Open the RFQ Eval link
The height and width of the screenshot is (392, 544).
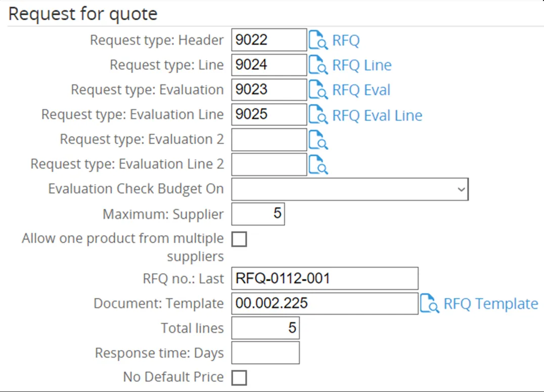coord(361,90)
